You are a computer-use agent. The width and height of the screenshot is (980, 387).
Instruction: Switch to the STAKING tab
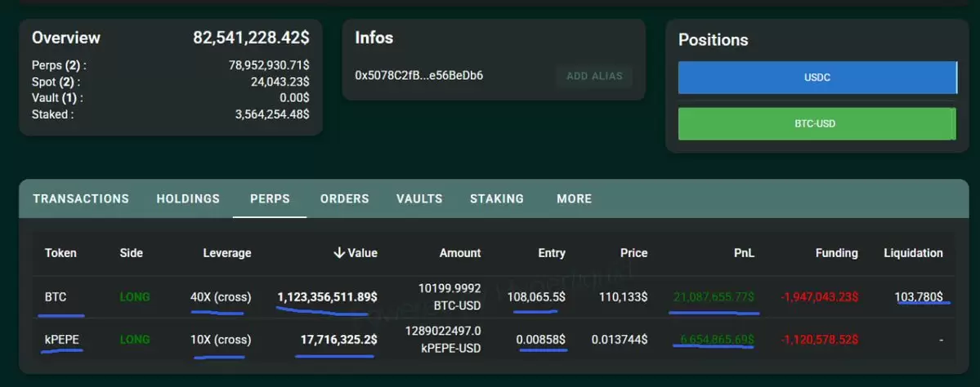[497, 199]
